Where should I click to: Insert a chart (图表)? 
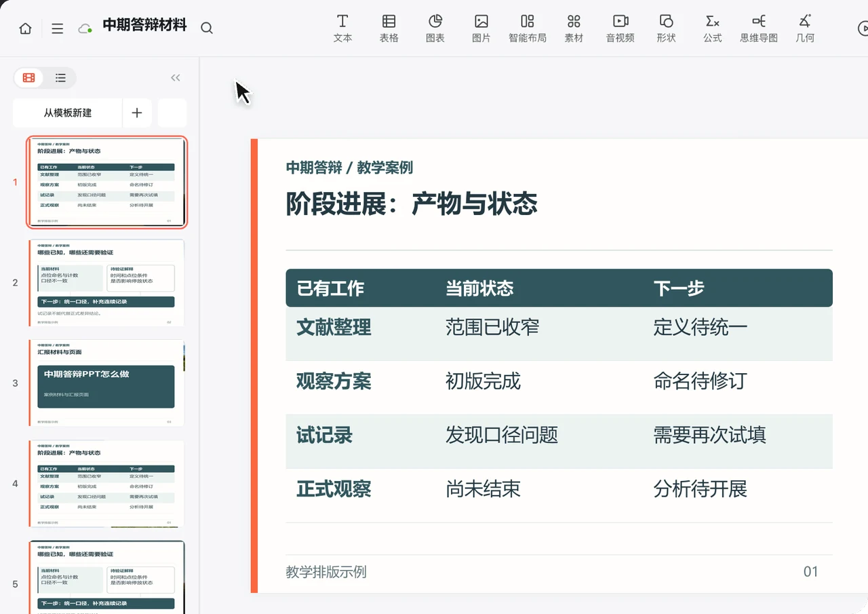point(435,28)
